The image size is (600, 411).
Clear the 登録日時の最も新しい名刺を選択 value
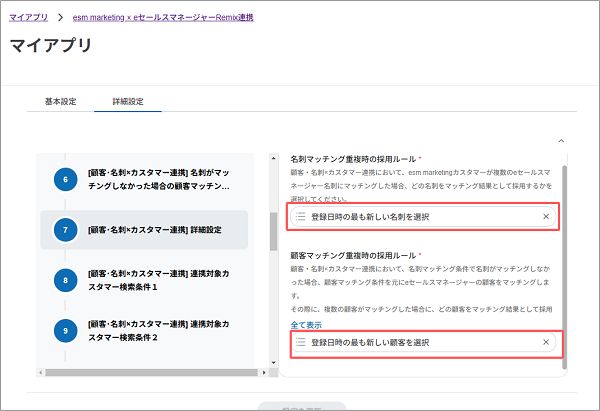[546, 216]
